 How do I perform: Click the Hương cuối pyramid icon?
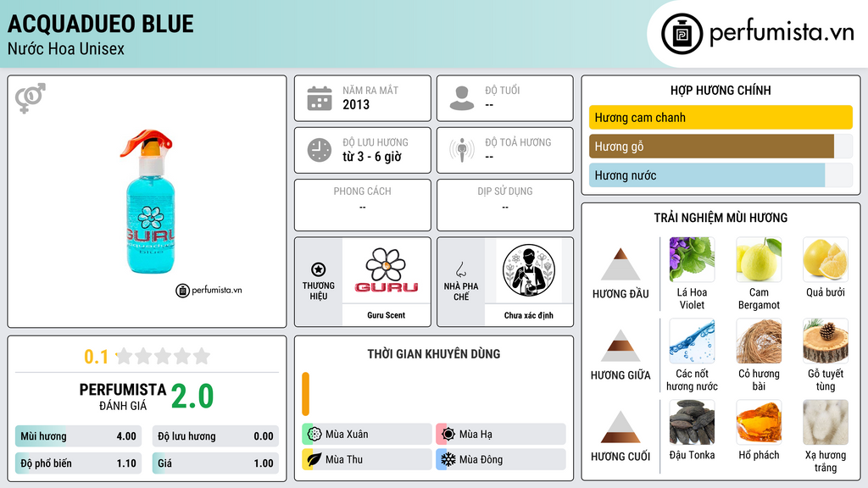[620, 427]
